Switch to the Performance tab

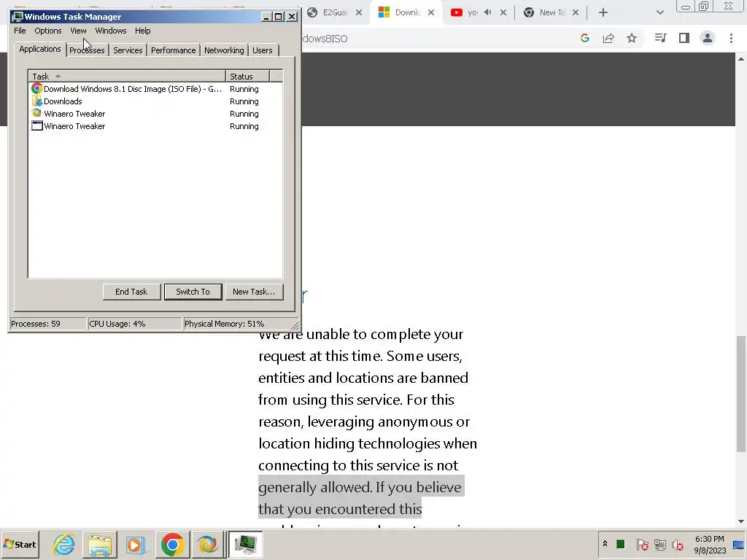[x=173, y=50]
